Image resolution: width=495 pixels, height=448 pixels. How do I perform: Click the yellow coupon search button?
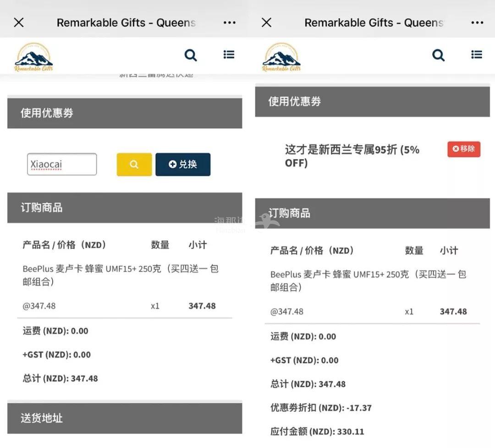point(134,164)
